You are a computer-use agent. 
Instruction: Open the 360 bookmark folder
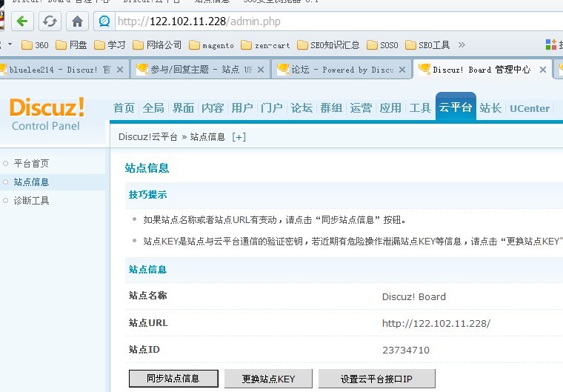pyautogui.click(x=35, y=45)
